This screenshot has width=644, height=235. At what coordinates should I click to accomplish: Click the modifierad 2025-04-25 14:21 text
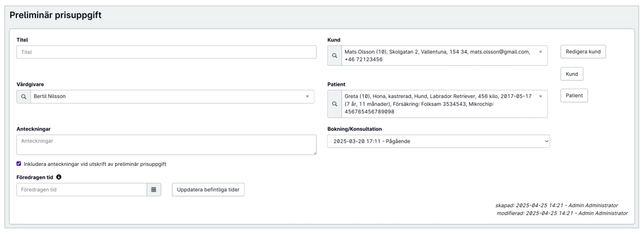[x=562, y=214]
